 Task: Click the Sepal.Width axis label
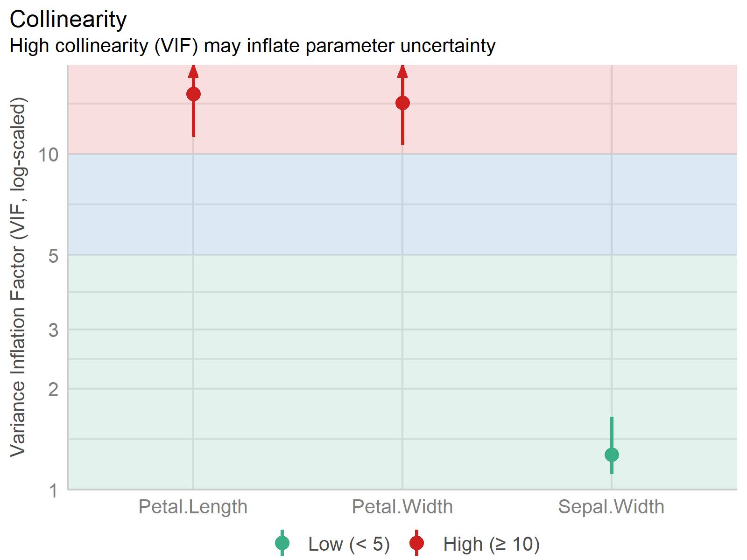click(x=611, y=507)
